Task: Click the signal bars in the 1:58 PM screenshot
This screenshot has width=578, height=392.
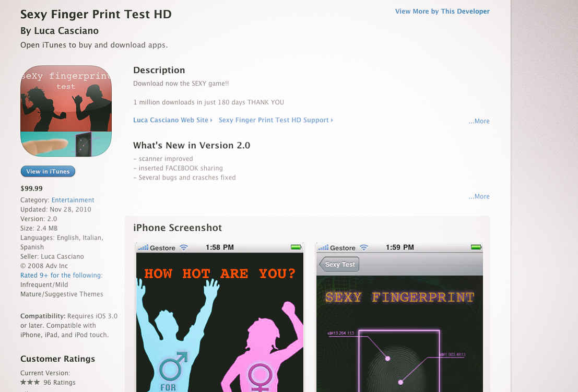Action: (x=144, y=247)
